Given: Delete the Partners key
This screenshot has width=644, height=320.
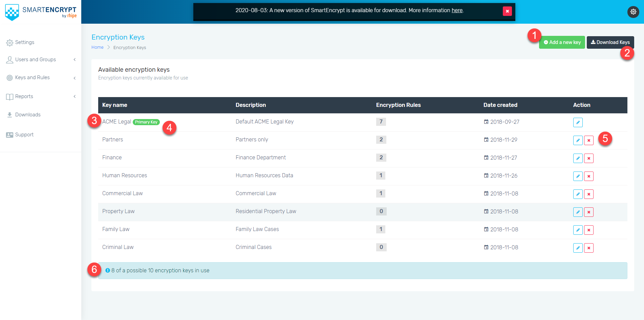Looking at the screenshot, I should pos(588,140).
